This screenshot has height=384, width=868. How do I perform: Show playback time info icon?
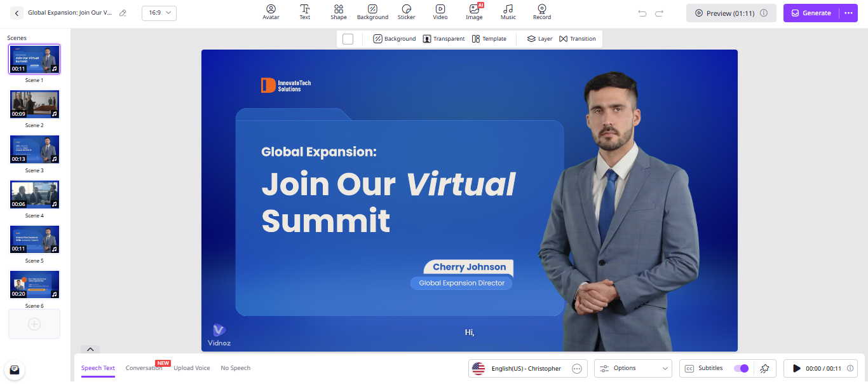coord(850,368)
